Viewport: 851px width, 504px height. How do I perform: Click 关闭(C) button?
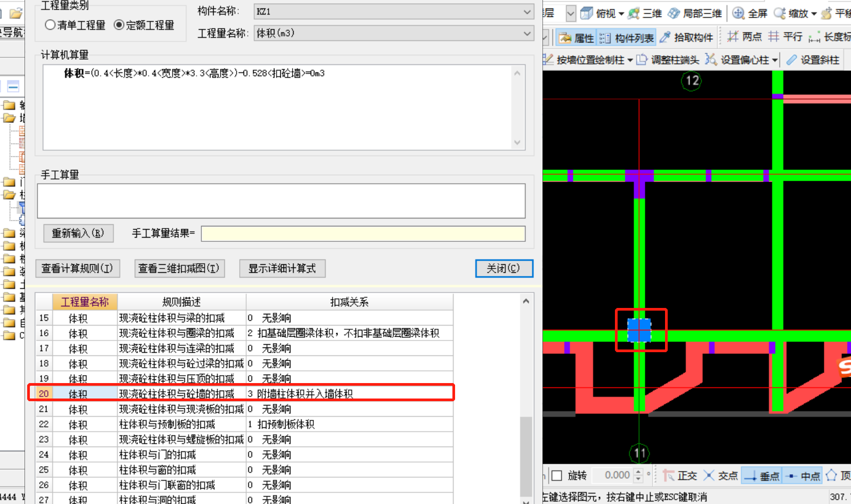pyautogui.click(x=504, y=269)
